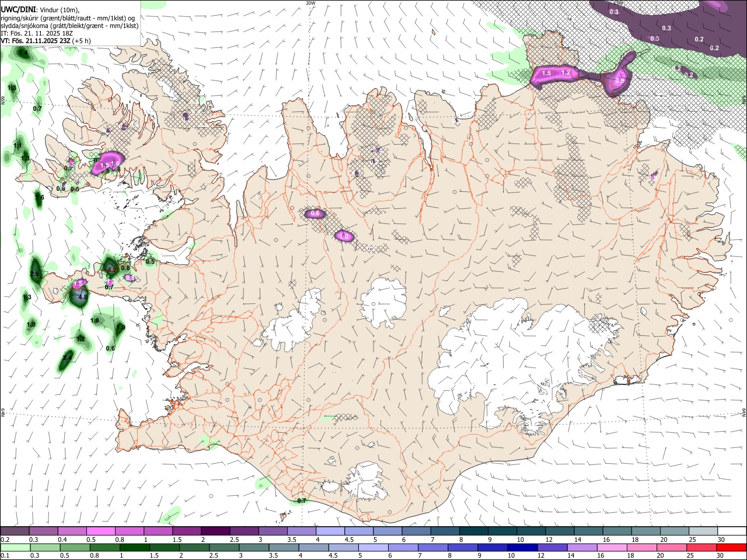Click the 4.6 rain value on Snæfellsnes
The height and width of the screenshot is (560, 747).
click(112, 269)
